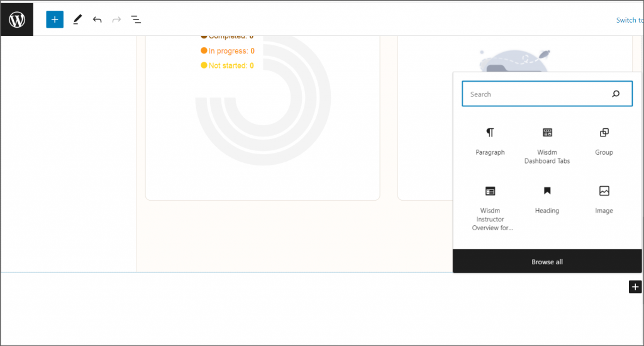This screenshot has width=644, height=346.
Task: Insert the Wisdm Dashboard Tabs block
Action: (547, 145)
